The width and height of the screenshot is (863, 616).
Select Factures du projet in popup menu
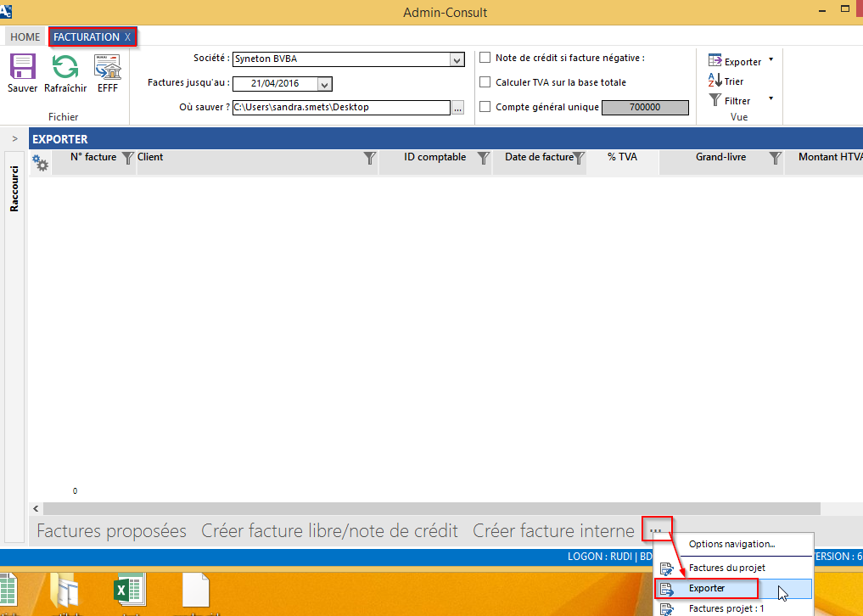(726, 567)
